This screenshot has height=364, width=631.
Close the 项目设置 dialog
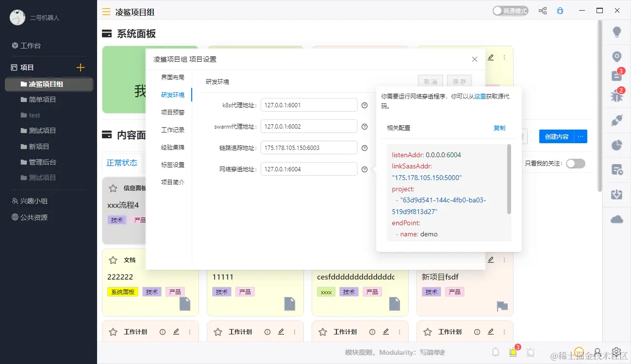coord(475,59)
